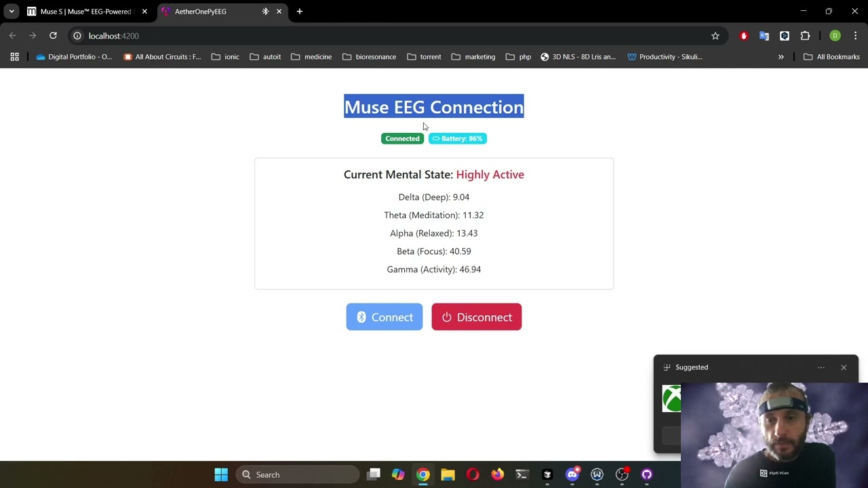The height and width of the screenshot is (488, 868).
Task: Click the Battery 86% badge
Action: 458,138
